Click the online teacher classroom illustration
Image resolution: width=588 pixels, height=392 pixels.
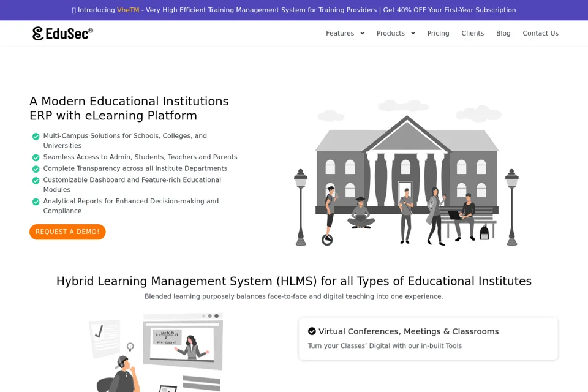point(156,352)
